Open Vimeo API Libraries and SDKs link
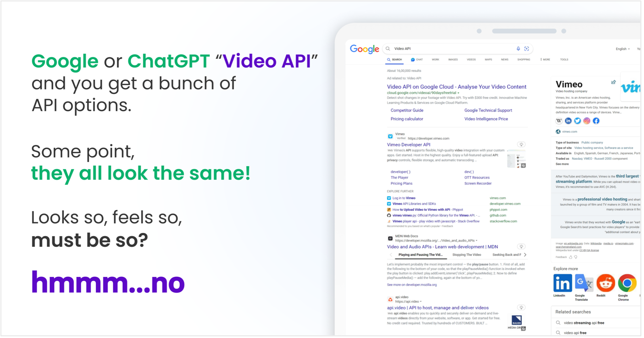This screenshot has height=338, width=644. click(414, 204)
